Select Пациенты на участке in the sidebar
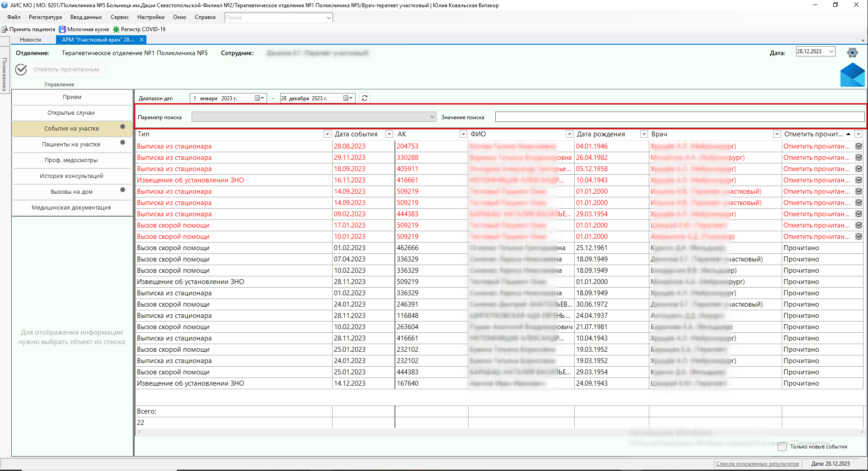This screenshot has width=868, height=471. click(72, 145)
